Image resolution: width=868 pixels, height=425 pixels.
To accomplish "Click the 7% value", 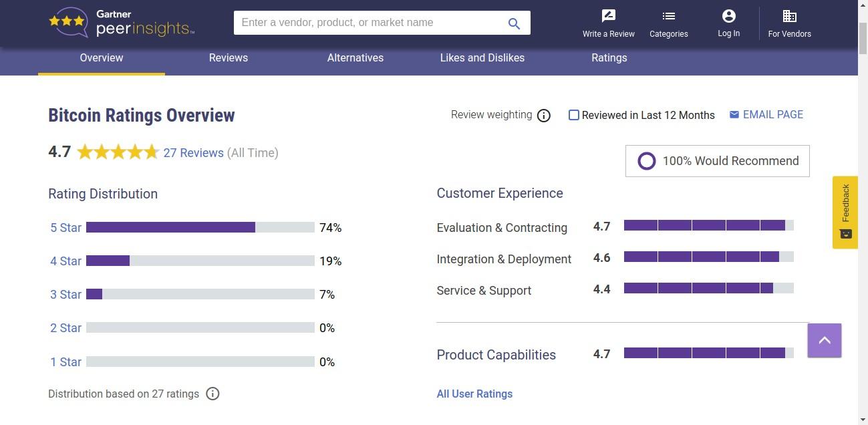I will [327, 295].
